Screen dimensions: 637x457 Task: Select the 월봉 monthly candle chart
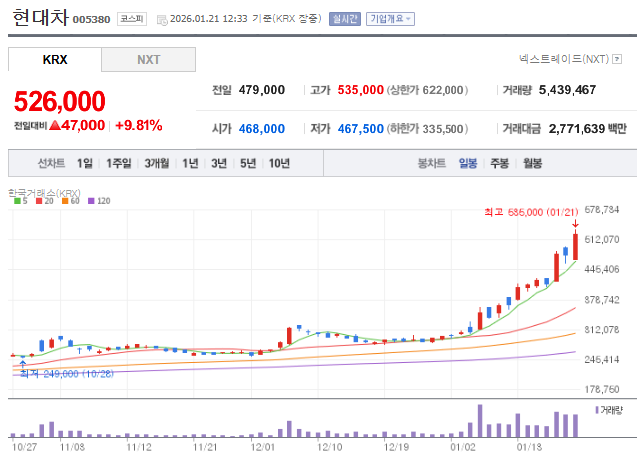[532, 163]
